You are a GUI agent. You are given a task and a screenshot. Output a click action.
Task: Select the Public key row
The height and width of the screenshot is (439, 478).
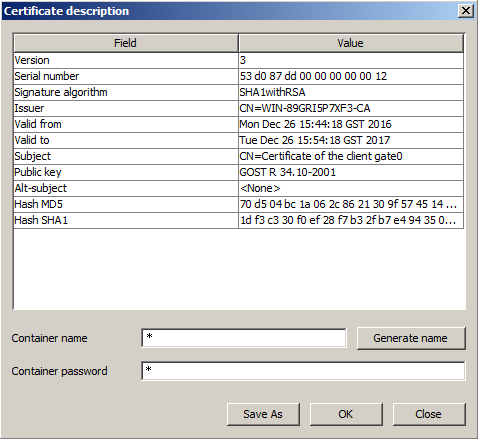[238, 172]
